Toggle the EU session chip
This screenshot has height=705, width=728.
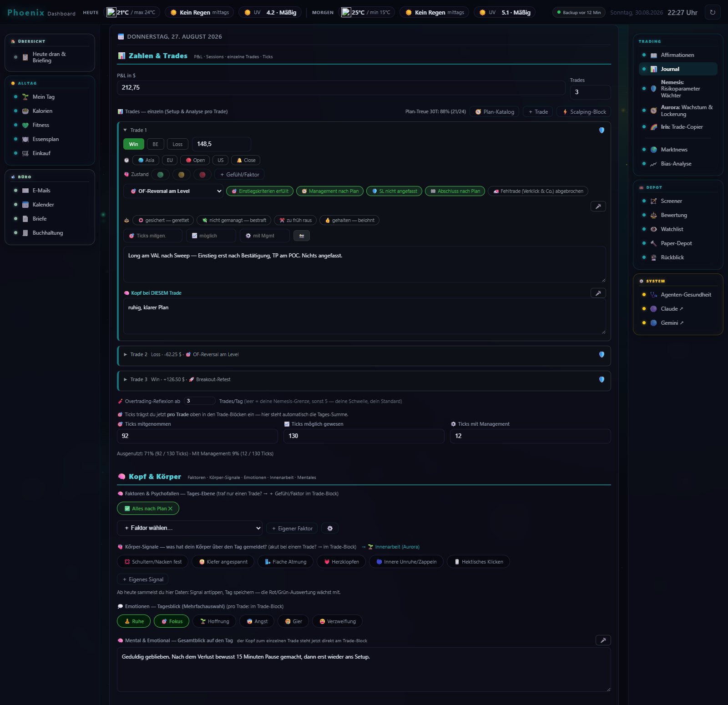[x=170, y=160]
